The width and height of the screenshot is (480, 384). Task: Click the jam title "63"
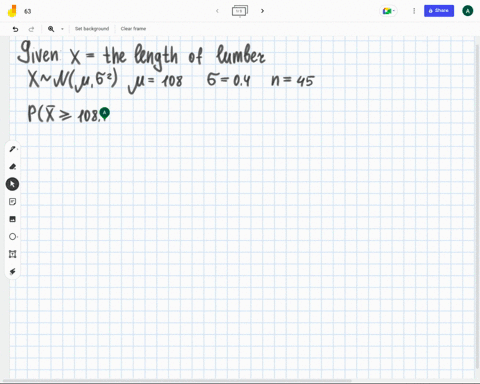click(28, 11)
